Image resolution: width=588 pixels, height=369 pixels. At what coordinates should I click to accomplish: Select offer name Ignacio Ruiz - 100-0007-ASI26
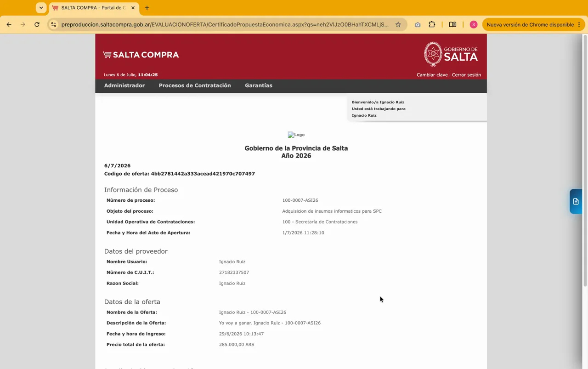253,312
